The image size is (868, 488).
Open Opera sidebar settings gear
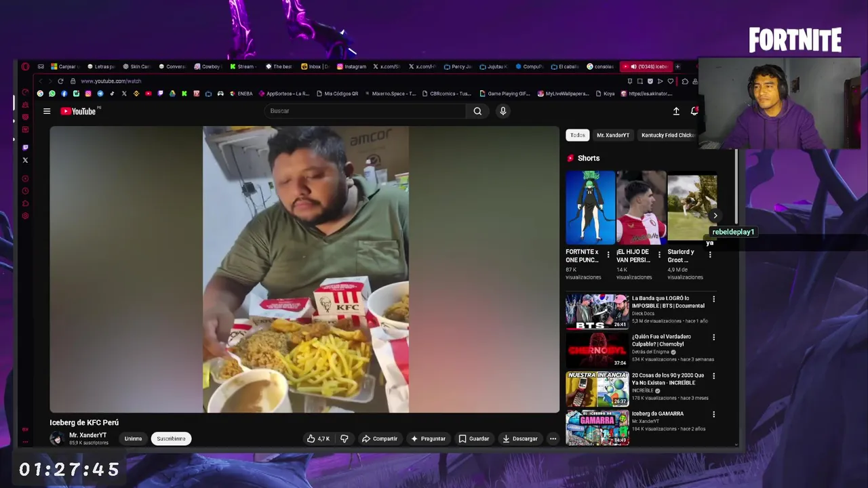(25, 216)
